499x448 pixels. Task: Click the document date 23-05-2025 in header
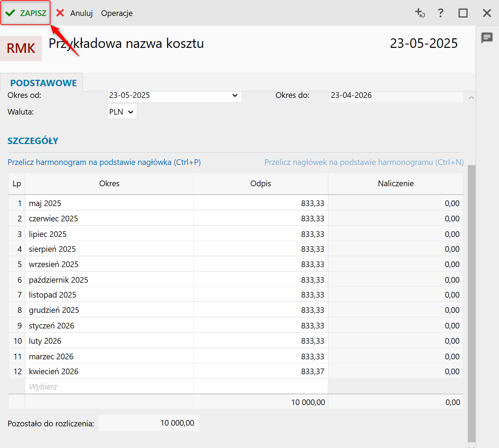pos(424,43)
